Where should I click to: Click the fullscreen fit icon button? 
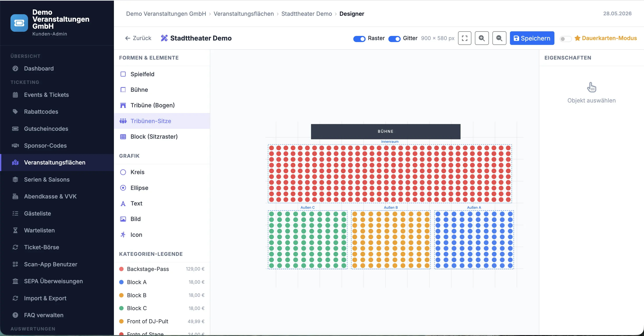pos(465,38)
